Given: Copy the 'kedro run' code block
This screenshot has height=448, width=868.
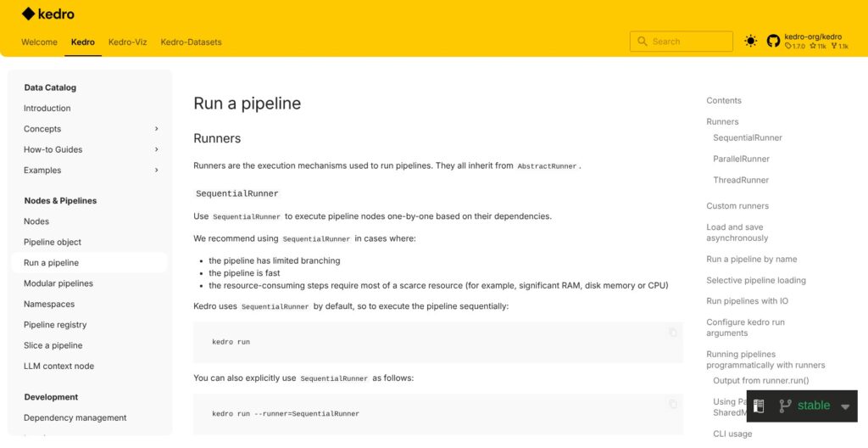Looking at the screenshot, I should click(672, 333).
